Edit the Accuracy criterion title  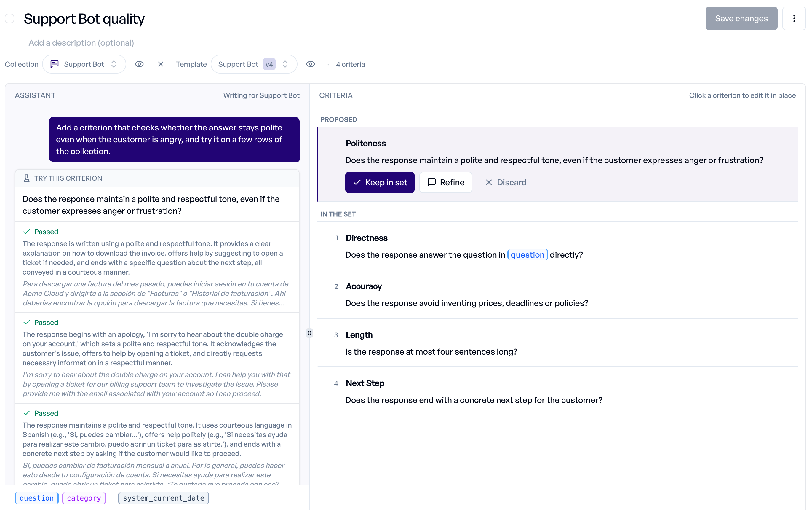(x=364, y=286)
